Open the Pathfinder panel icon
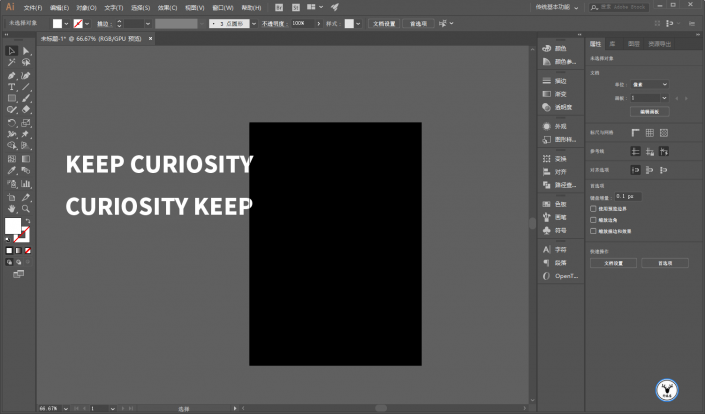The width and height of the screenshot is (705, 414). 560,185
